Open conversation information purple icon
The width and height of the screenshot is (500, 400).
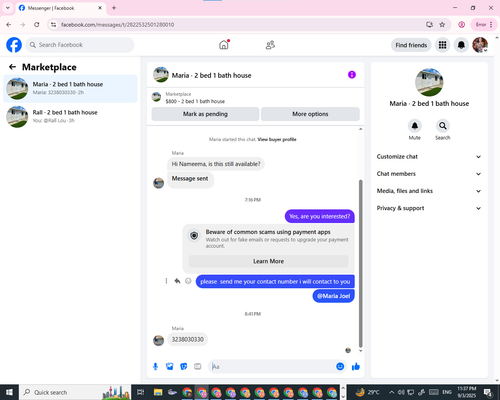tap(352, 75)
